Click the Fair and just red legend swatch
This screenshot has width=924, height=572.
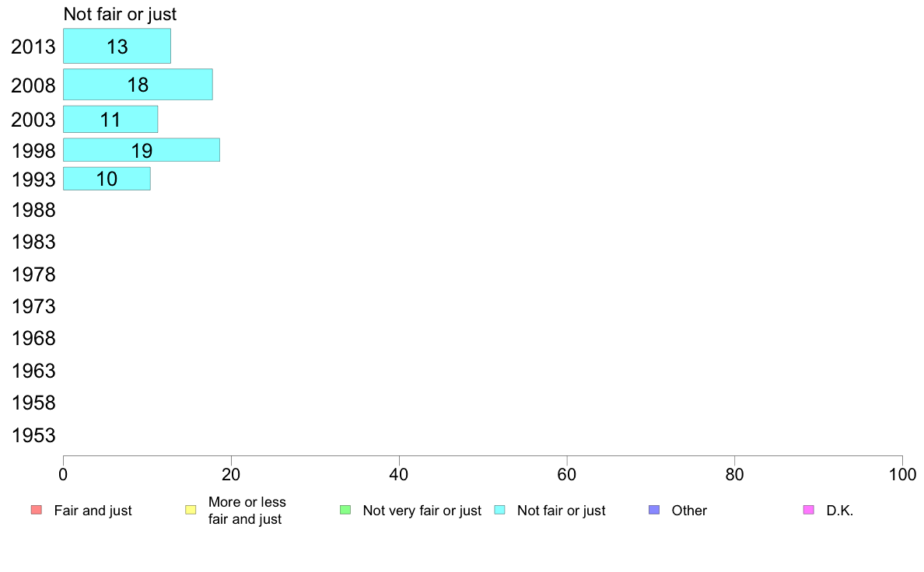click(37, 510)
